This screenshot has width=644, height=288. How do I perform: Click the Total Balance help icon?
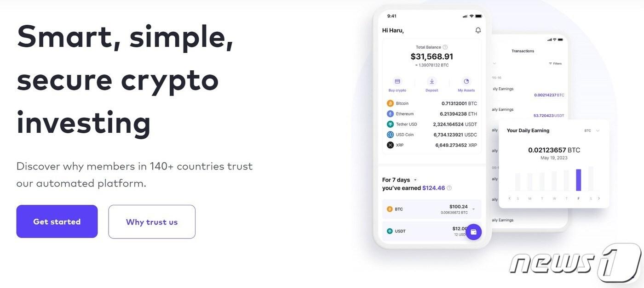point(445,47)
